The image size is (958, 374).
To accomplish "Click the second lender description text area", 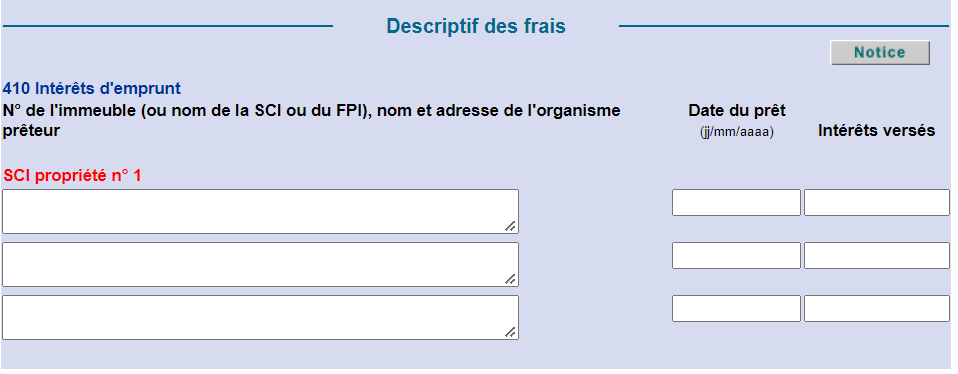I will (x=260, y=265).
